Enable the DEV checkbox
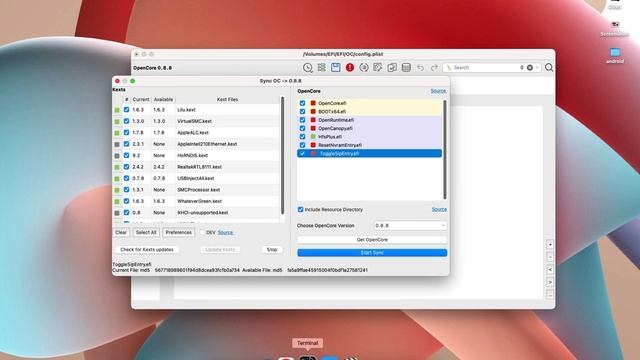This screenshot has width=640, height=360. pyautogui.click(x=202, y=232)
